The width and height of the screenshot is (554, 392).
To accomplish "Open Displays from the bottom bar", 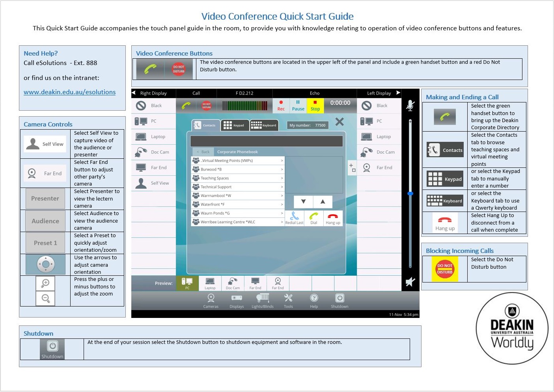I will click(237, 301).
